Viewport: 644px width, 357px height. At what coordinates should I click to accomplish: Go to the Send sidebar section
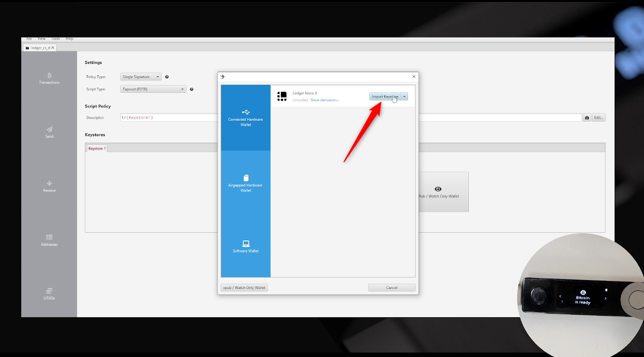[49, 133]
